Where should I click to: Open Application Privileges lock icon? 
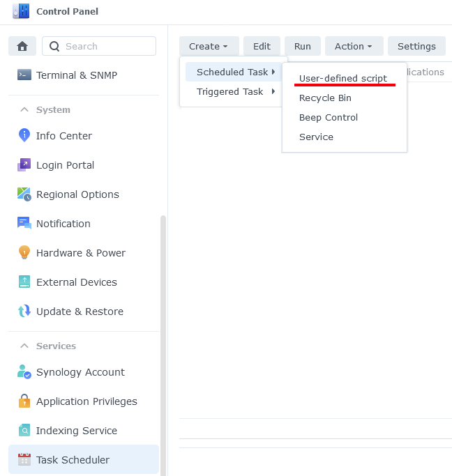coord(24,401)
